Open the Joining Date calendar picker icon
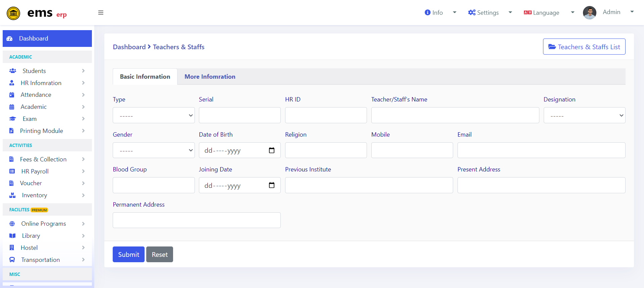 point(272,185)
